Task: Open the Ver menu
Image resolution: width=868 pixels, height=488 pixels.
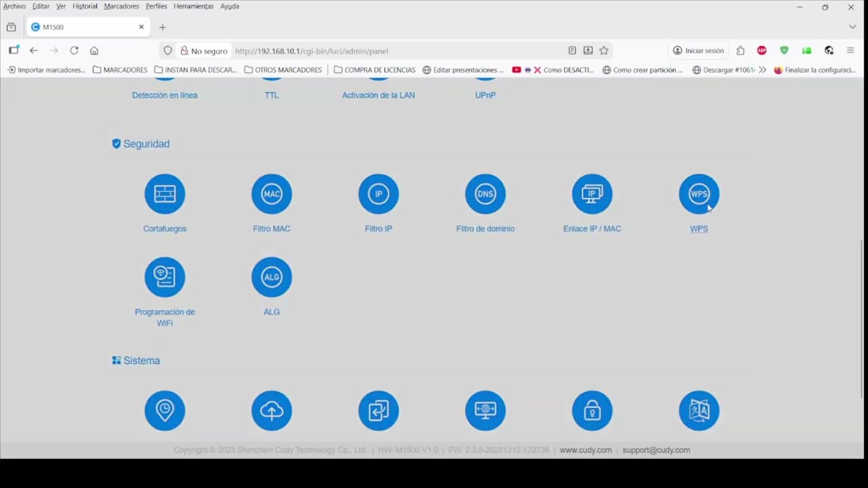Action: [61, 6]
